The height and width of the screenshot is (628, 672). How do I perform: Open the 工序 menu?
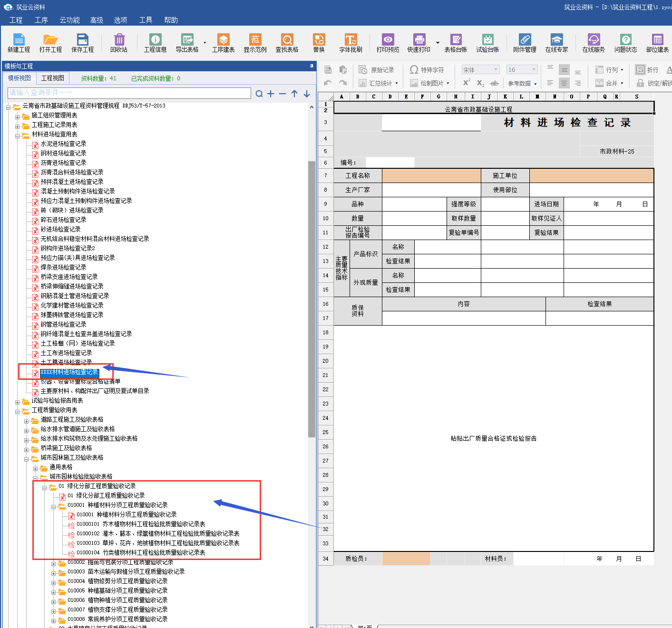pos(41,20)
